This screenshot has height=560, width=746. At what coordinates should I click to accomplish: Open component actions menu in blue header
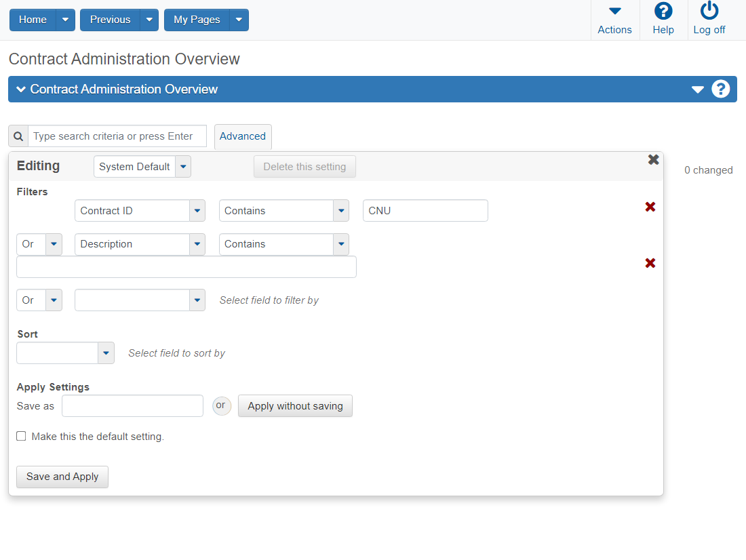pyautogui.click(x=697, y=89)
